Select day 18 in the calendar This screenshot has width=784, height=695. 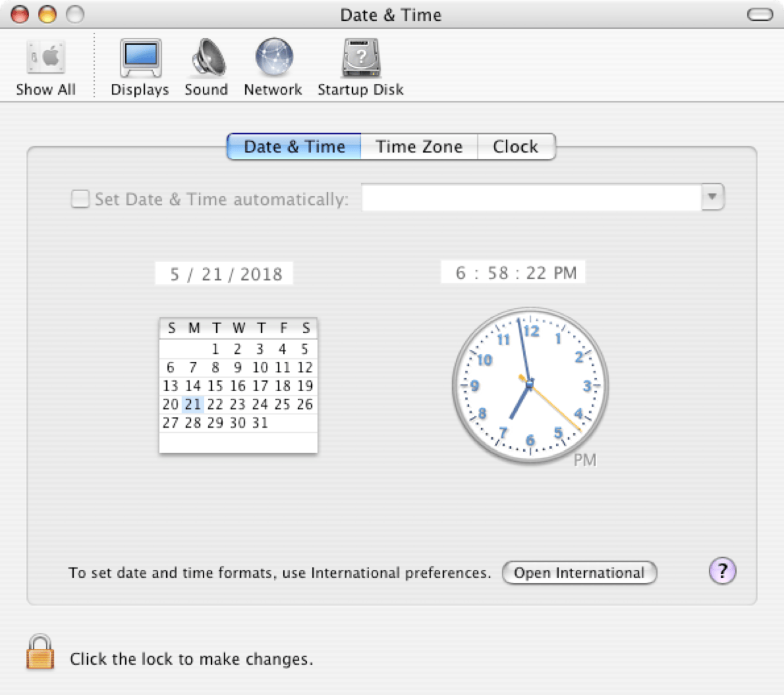(283, 386)
